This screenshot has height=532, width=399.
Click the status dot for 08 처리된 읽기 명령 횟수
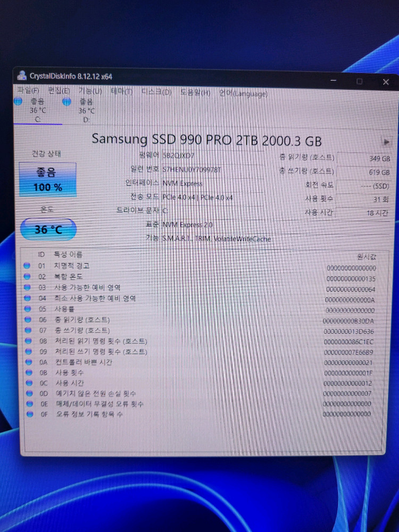[x=29, y=341]
